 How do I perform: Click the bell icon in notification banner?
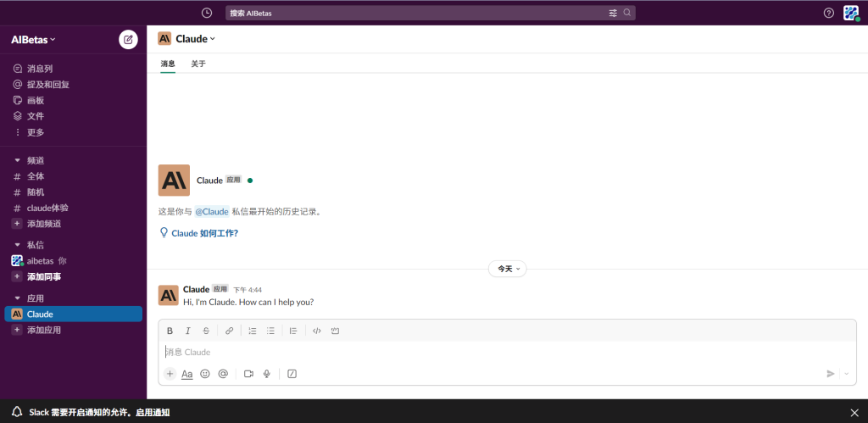pyautogui.click(x=17, y=412)
